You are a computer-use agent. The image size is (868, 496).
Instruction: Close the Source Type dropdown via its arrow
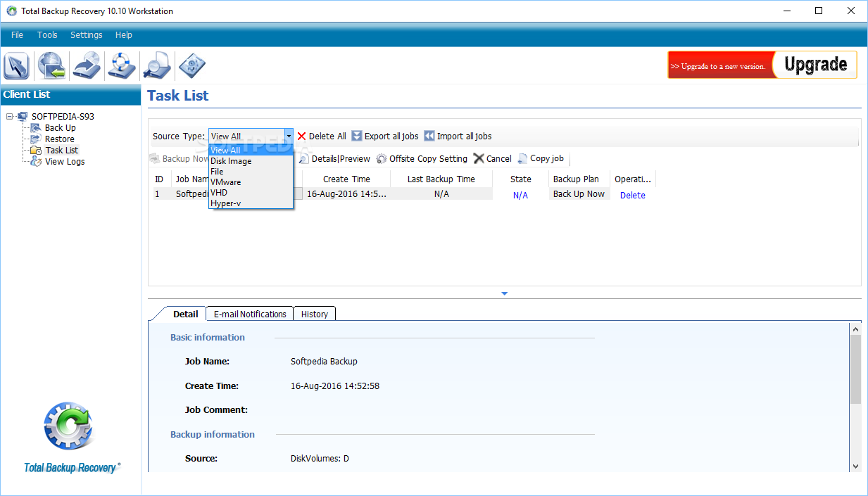point(289,136)
